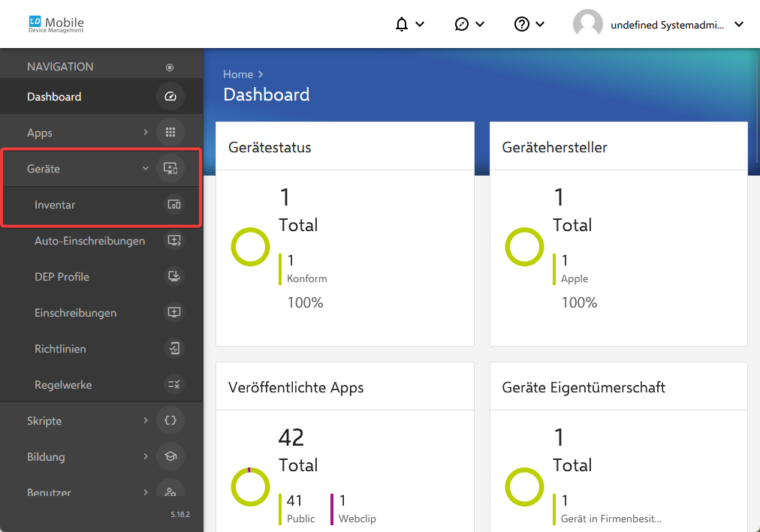Click the Home breadcrumb link
Image resolution: width=760 pixels, height=532 pixels.
(x=238, y=74)
